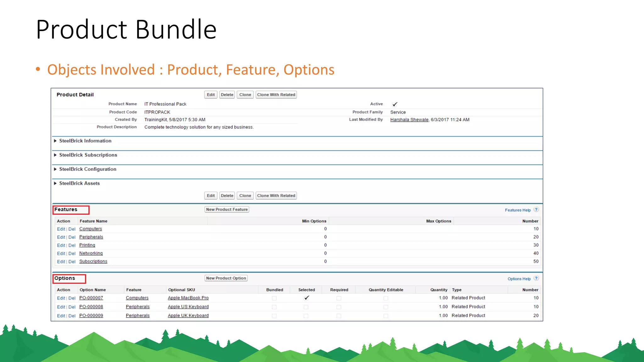Delete the PO-000008 option row
The width and height of the screenshot is (644, 362).
(72, 307)
